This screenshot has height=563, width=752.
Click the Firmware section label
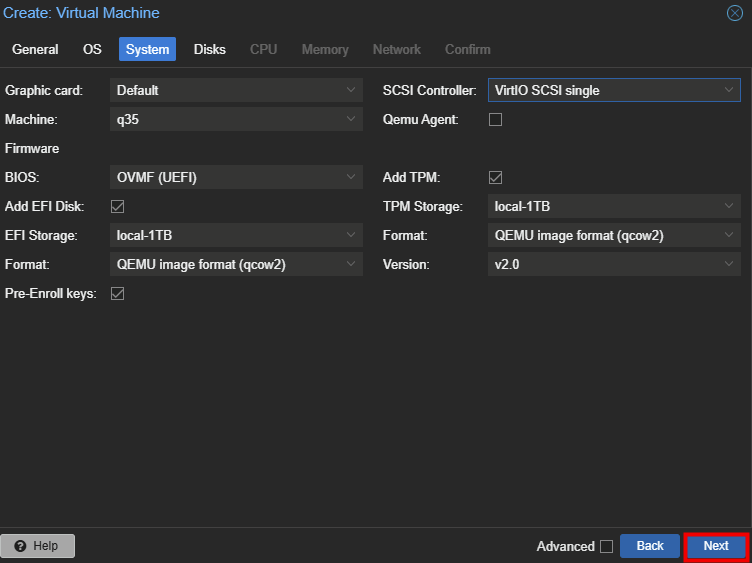pos(32,148)
